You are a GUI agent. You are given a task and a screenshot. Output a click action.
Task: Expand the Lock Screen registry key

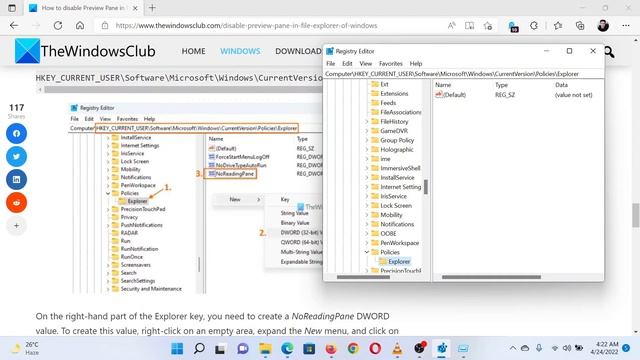point(367,206)
